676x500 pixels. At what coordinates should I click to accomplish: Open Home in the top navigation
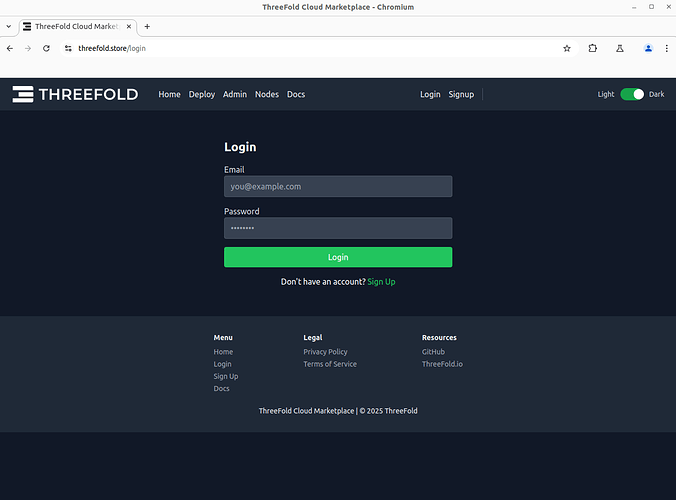pos(169,94)
